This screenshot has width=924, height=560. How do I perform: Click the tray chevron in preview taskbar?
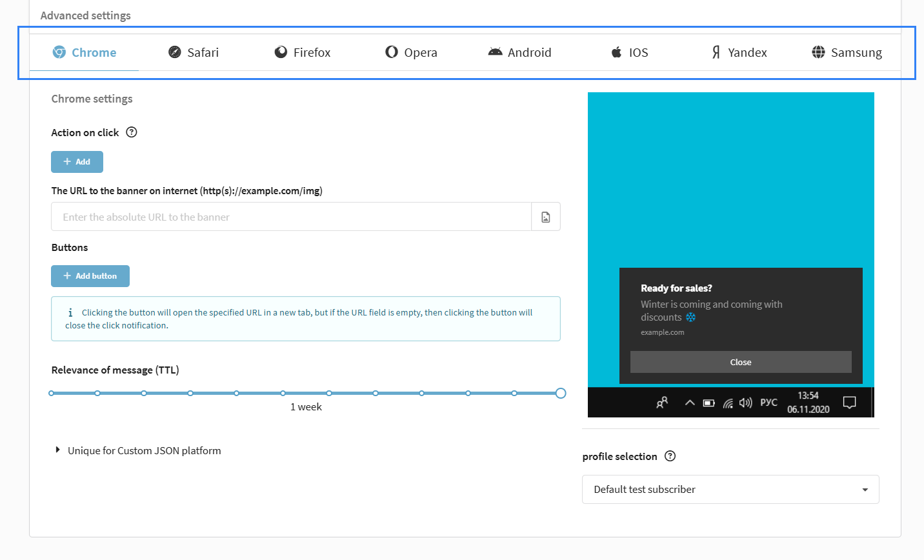point(690,403)
